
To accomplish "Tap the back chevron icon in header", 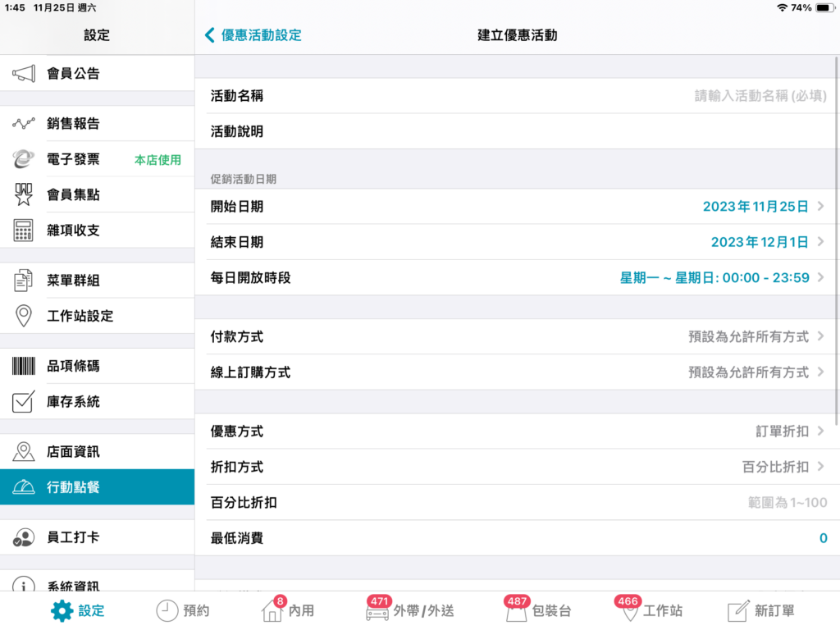I will pos(210,35).
